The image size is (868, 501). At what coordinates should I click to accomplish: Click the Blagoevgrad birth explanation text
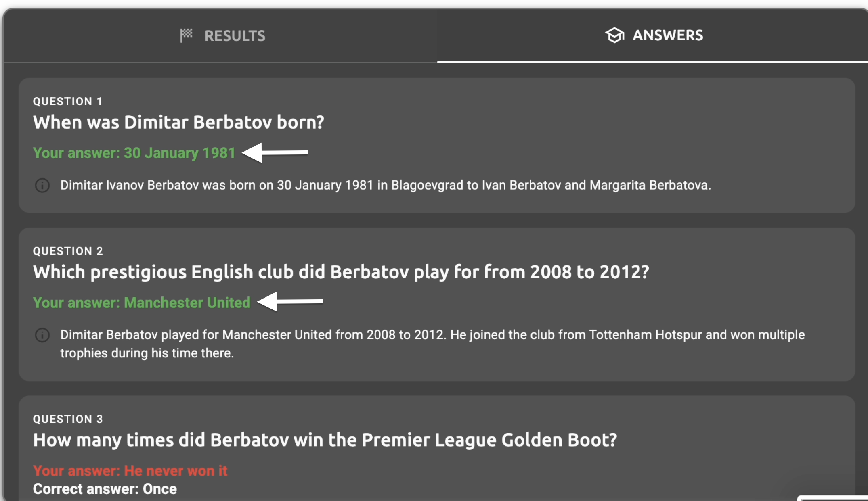click(386, 186)
